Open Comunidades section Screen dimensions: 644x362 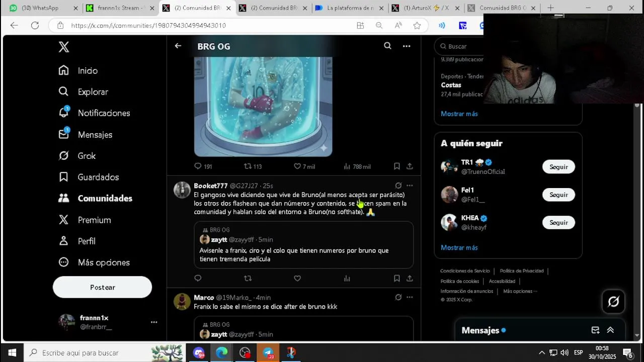(95, 198)
